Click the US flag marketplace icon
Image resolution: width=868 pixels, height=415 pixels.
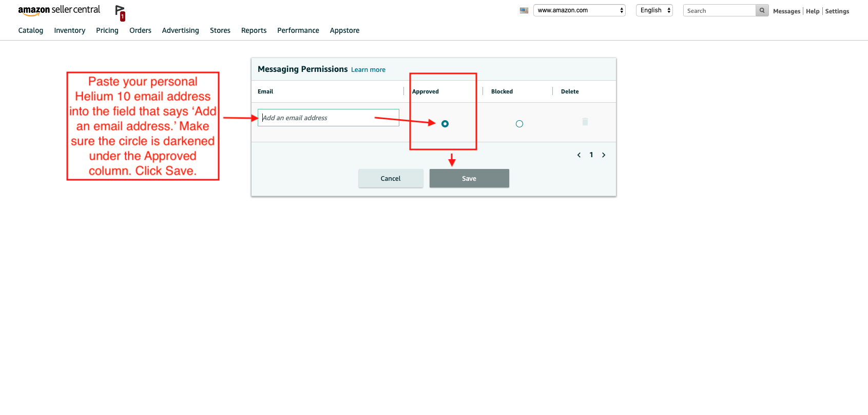(x=524, y=10)
